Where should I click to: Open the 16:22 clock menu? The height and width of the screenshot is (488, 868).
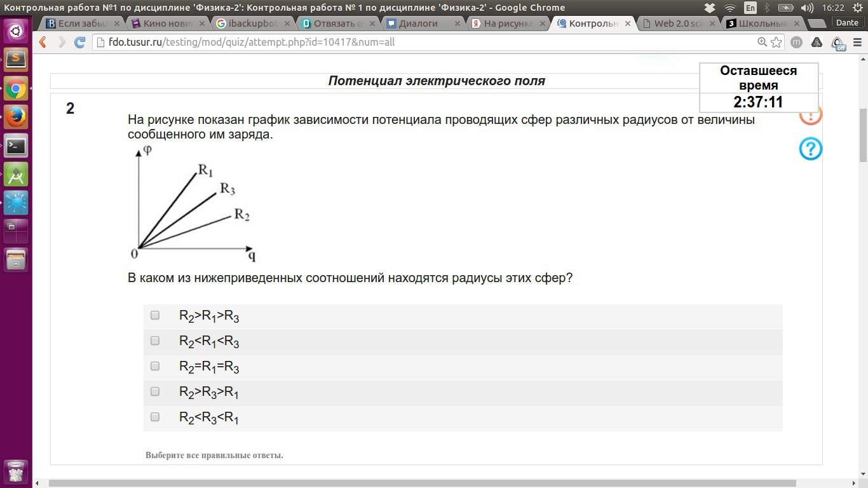(833, 8)
